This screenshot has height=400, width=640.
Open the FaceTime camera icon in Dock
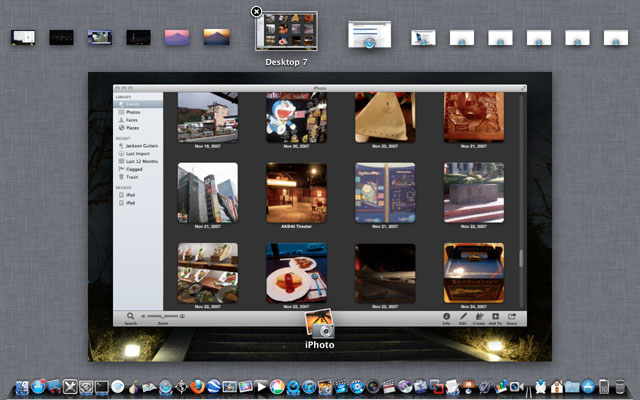tap(516, 387)
